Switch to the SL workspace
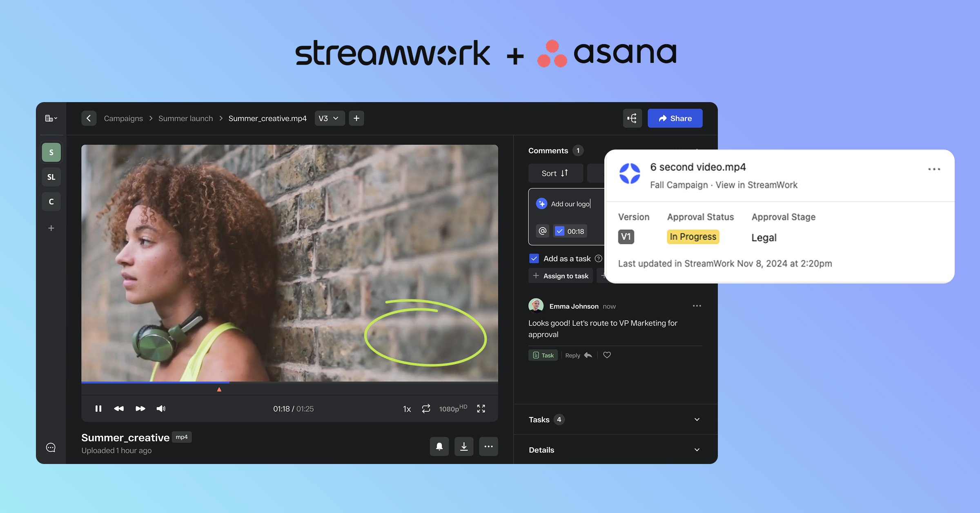The width and height of the screenshot is (980, 513). click(x=51, y=176)
